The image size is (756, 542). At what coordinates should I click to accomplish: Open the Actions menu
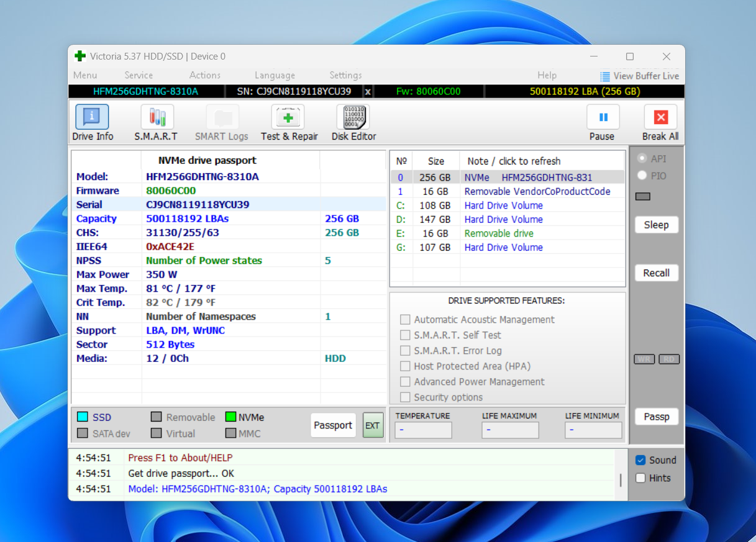point(205,75)
